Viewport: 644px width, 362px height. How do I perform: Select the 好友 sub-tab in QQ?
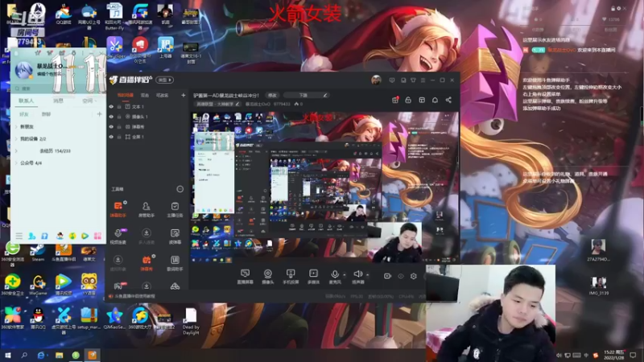pos(24,114)
